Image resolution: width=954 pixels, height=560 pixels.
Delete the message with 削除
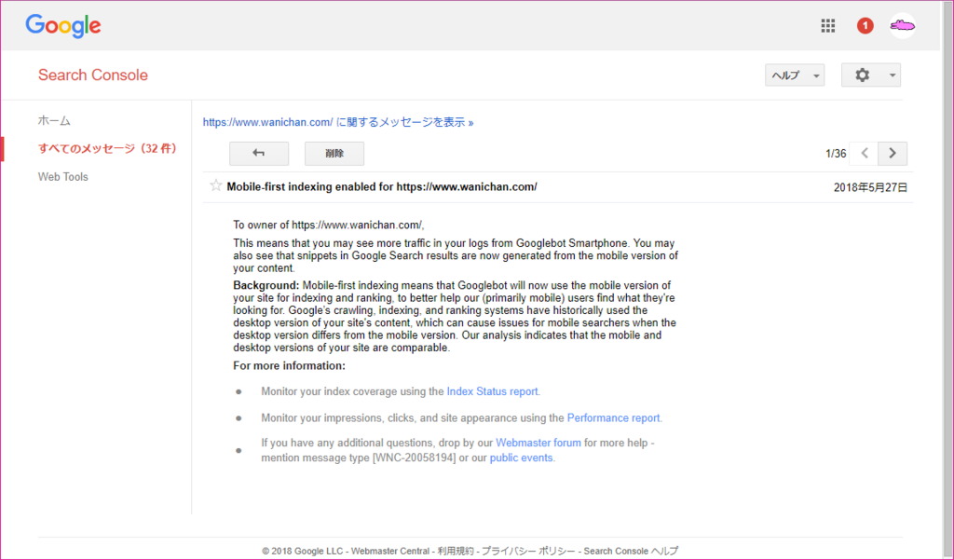click(x=334, y=154)
